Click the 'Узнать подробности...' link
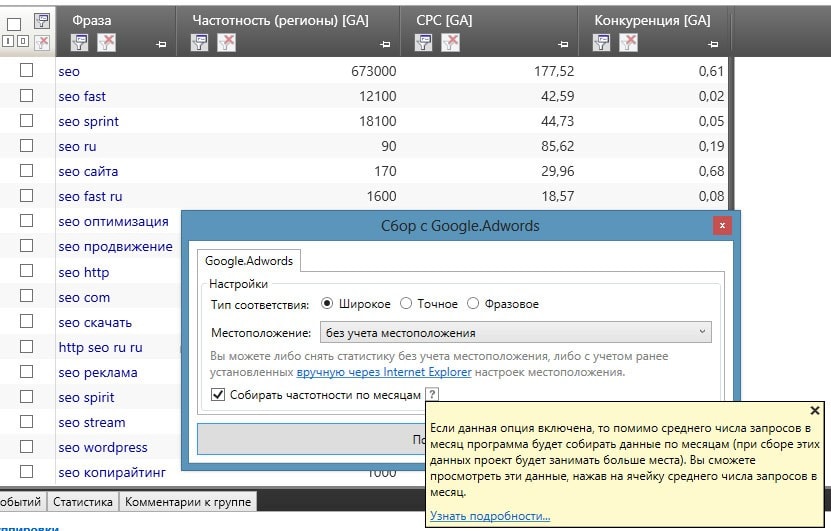The image size is (831, 531). pos(490,516)
